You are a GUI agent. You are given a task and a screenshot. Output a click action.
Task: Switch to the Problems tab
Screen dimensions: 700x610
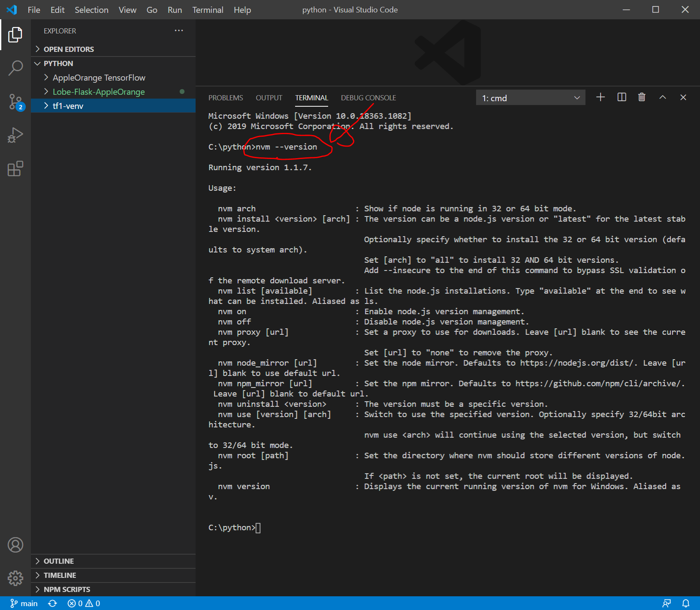pyautogui.click(x=226, y=98)
